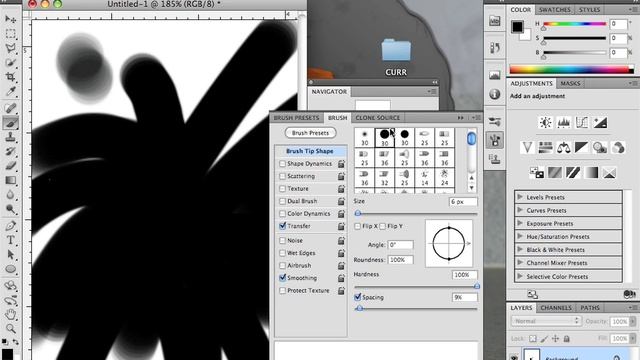
Task: Enable Dual Brush checkbox
Action: [282, 201]
